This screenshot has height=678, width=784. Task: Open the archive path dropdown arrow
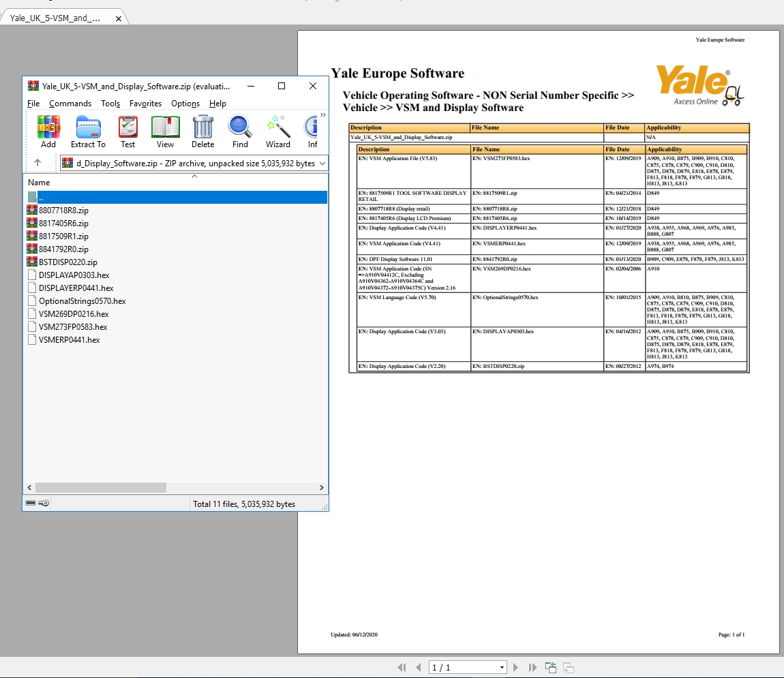click(322, 164)
